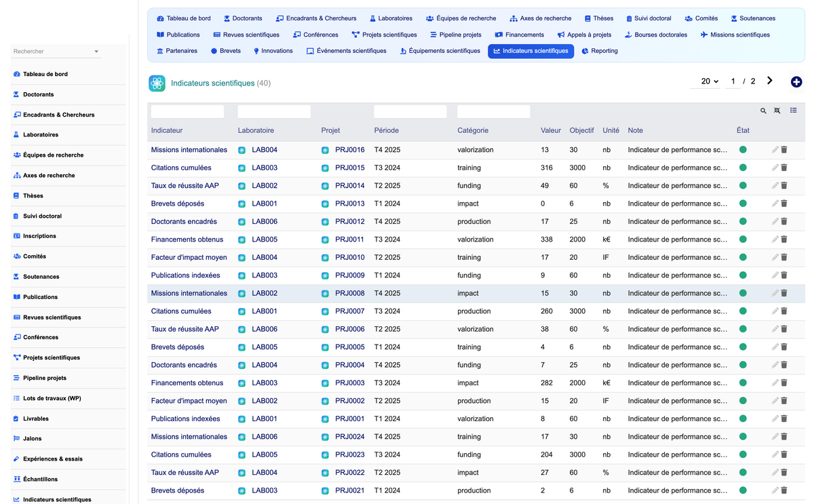Click the Laboratoire filter input field
814x504 pixels.
point(274,111)
